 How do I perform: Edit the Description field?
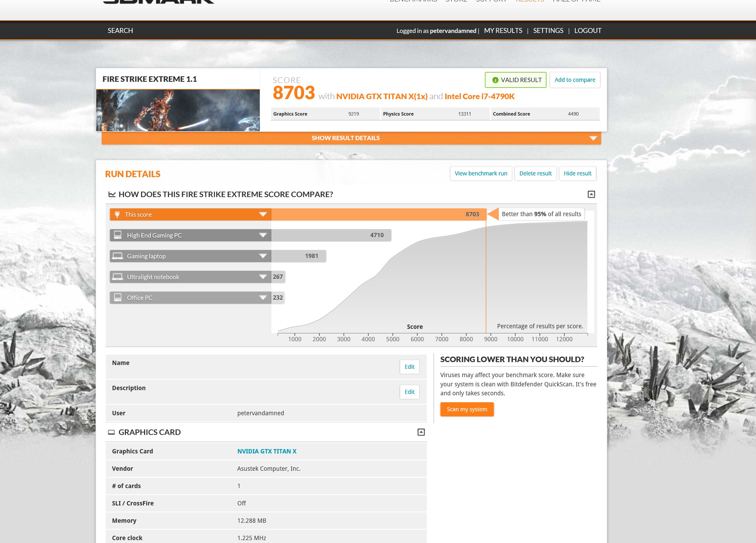pos(409,392)
